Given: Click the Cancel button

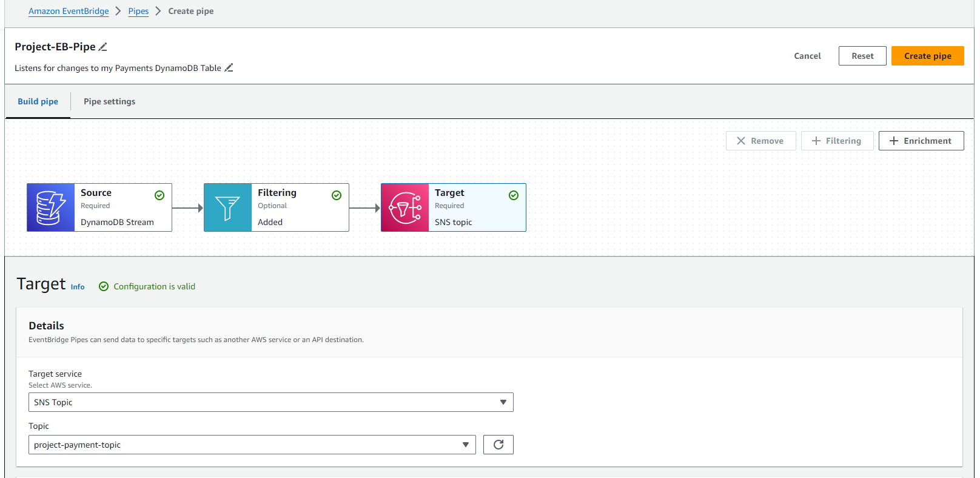Looking at the screenshot, I should [807, 56].
